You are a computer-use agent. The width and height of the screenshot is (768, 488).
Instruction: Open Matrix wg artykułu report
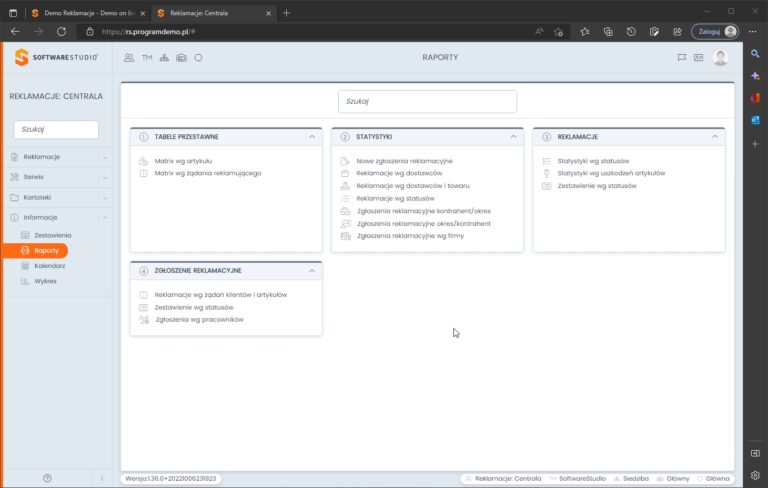183,161
